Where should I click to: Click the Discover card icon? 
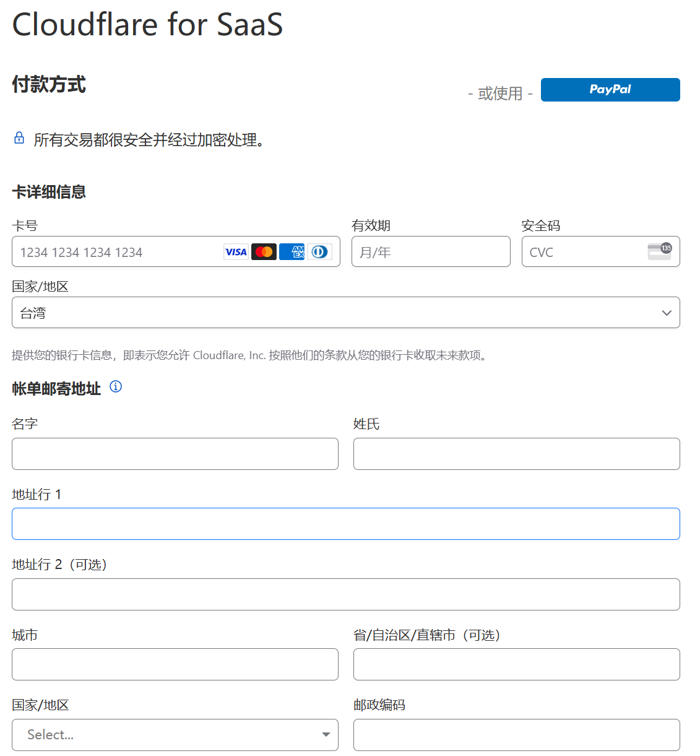pos(320,251)
